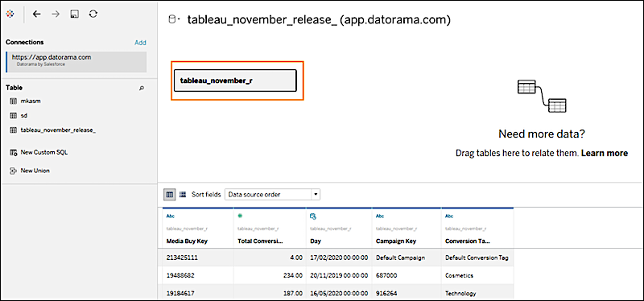Image resolution: width=644 pixels, height=301 pixels.
Task: Change the Total Conversi... number type icon
Action: point(240,216)
